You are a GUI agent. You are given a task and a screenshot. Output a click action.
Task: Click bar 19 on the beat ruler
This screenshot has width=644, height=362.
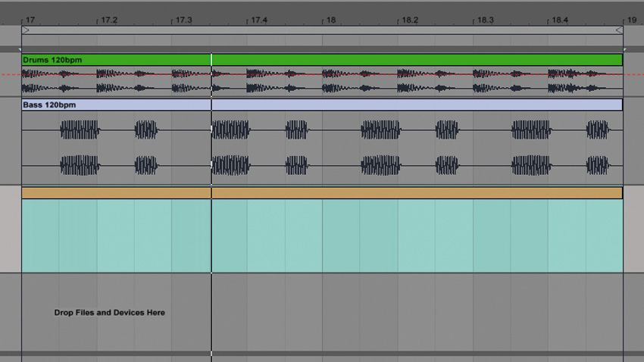click(632, 20)
